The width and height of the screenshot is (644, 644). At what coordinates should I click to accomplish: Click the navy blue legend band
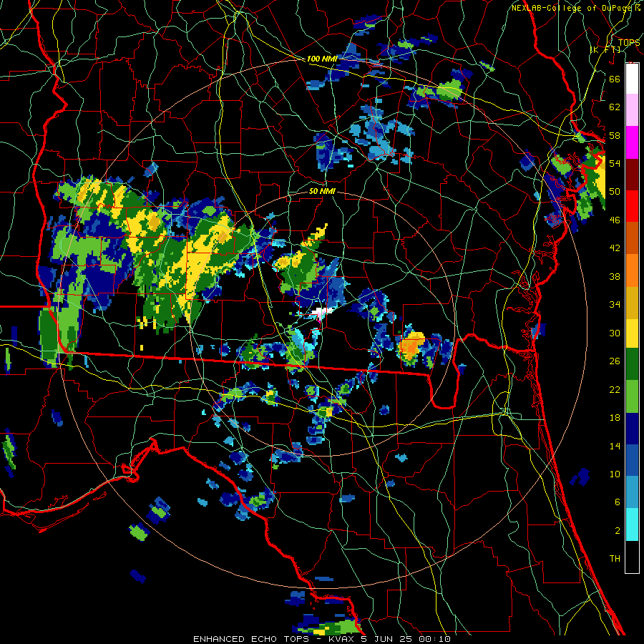click(x=632, y=429)
